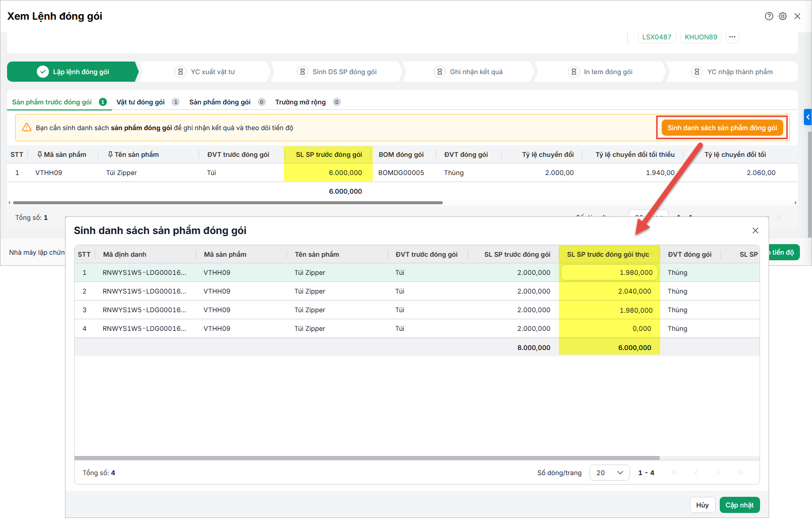
Task: Click the dialog's horizontal scrollbar
Action: tap(367, 458)
